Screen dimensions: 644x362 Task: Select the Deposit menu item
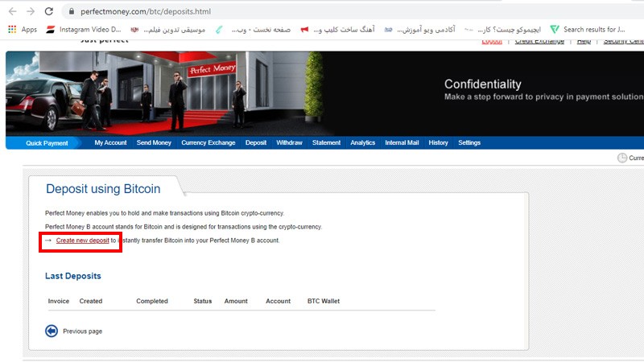[256, 143]
